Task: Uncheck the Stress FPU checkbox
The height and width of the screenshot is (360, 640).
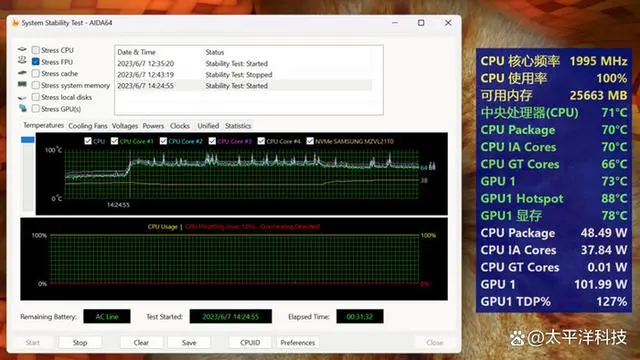Action: pyautogui.click(x=36, y=62)
